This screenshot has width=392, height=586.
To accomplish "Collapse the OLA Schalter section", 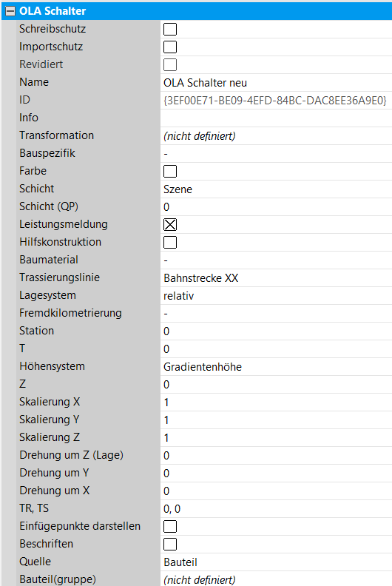I will (x=10, y=11).
